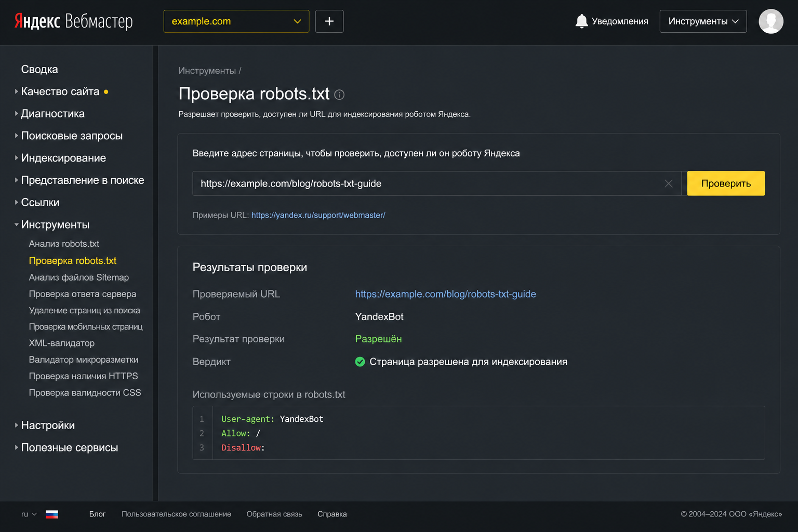Click the green checkmark verdict icon
This screenshot has width=798, height=532.
[x=360, y=362]
